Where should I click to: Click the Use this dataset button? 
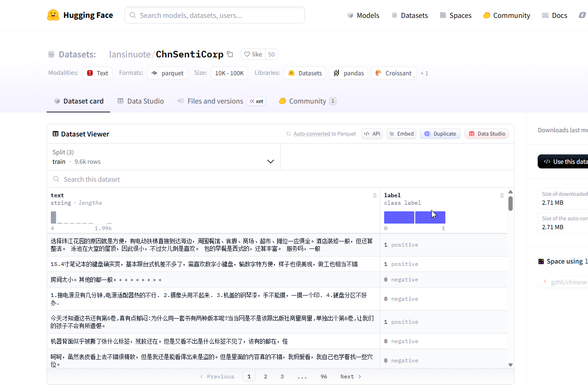563,161
